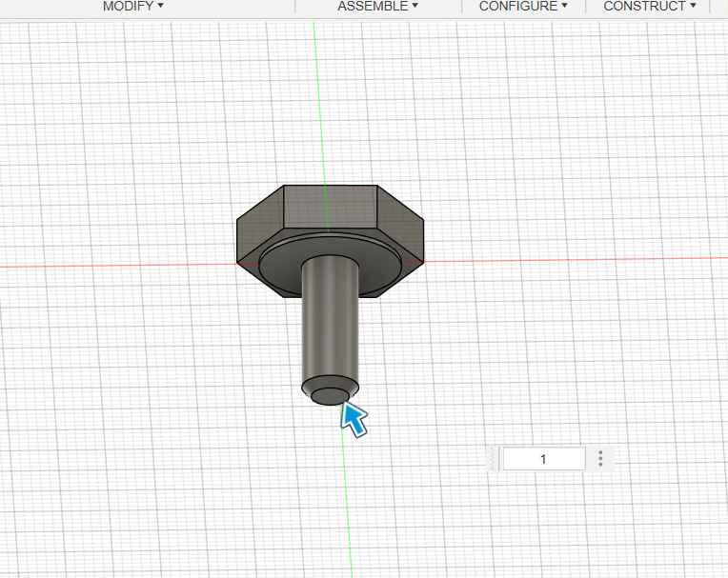The image size is (728, 578).
Task: Open the CONSTRUCT dropdown menu
Action: [x=650, y=6]
